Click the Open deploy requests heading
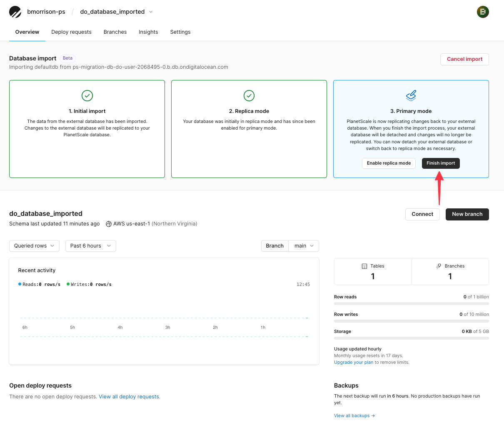This screenshot has width=504, height=433. pyautogui.click(x=40, y=386)
